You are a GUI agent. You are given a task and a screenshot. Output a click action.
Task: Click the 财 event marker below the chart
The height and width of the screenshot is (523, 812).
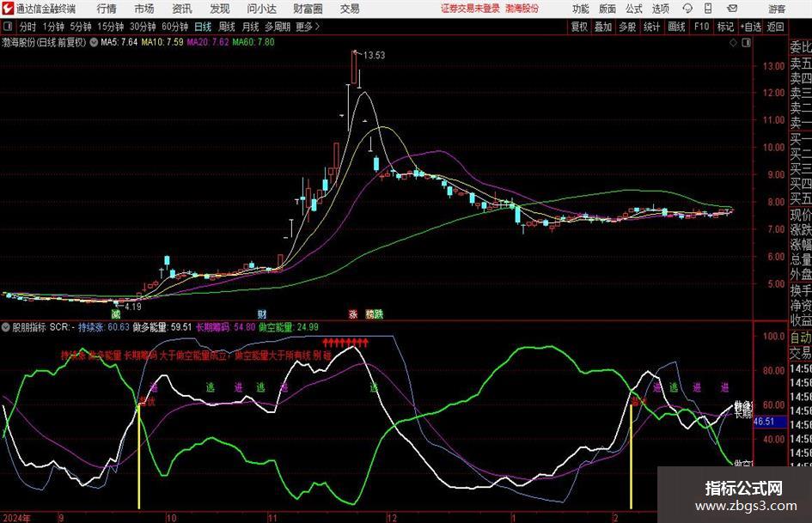coord(261,314)
